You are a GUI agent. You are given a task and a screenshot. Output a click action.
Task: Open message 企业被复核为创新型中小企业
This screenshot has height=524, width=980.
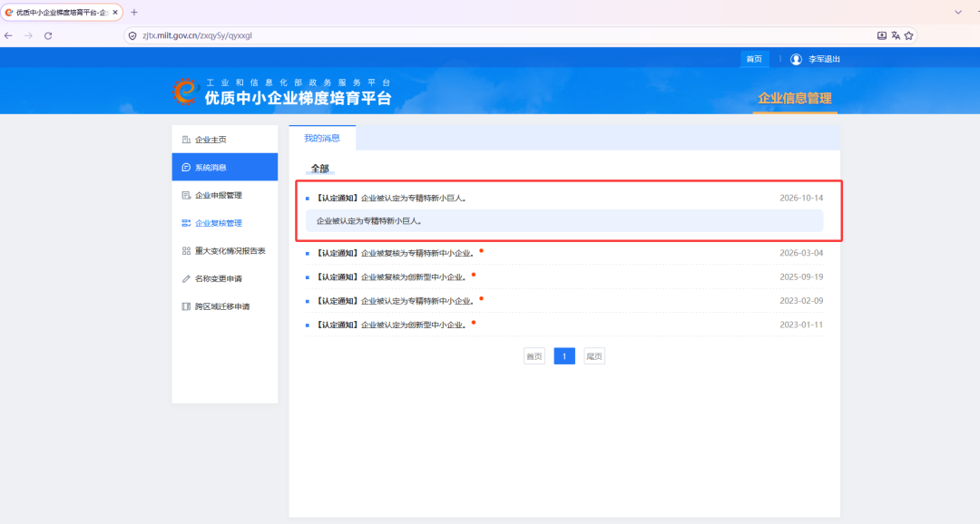point(390,277)
